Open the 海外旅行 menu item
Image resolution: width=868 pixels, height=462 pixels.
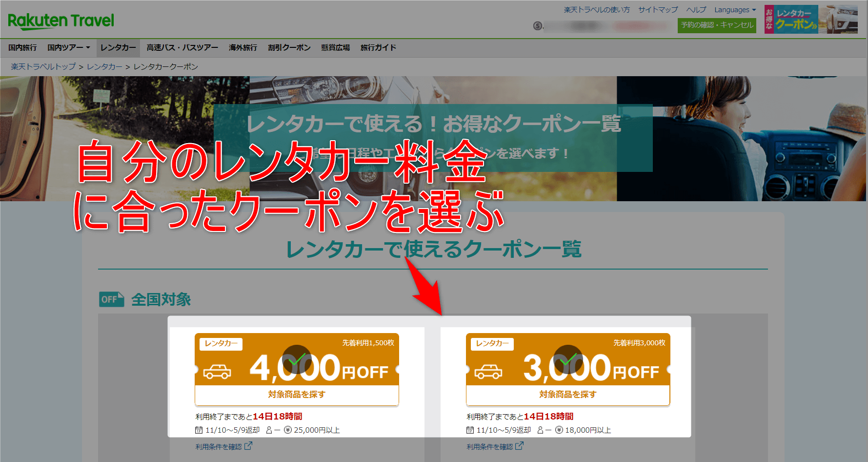pos(242,47)
